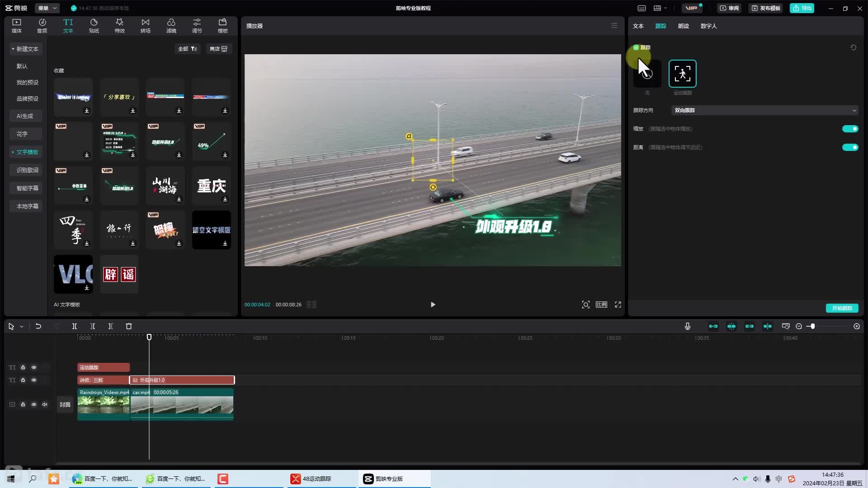Click the undo arrow in timeline toolbar
Viewport: 868px width, 488px height.
click(38, 326)
